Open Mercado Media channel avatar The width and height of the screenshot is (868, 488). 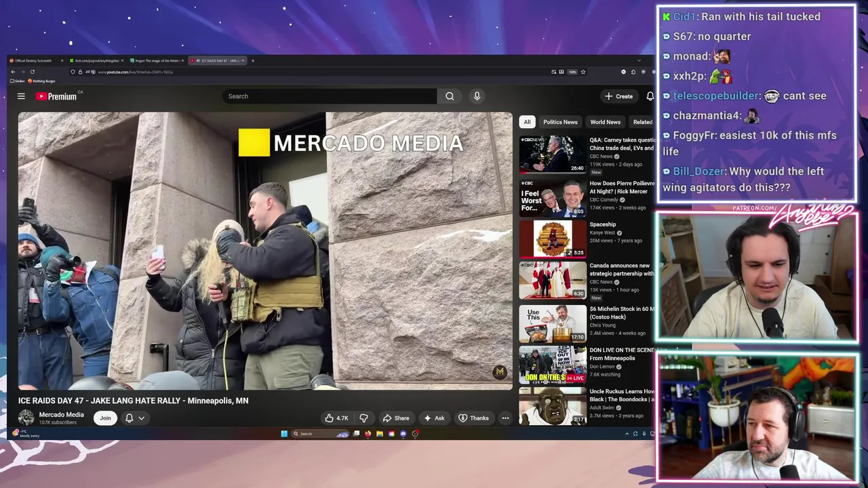[26, 418]
